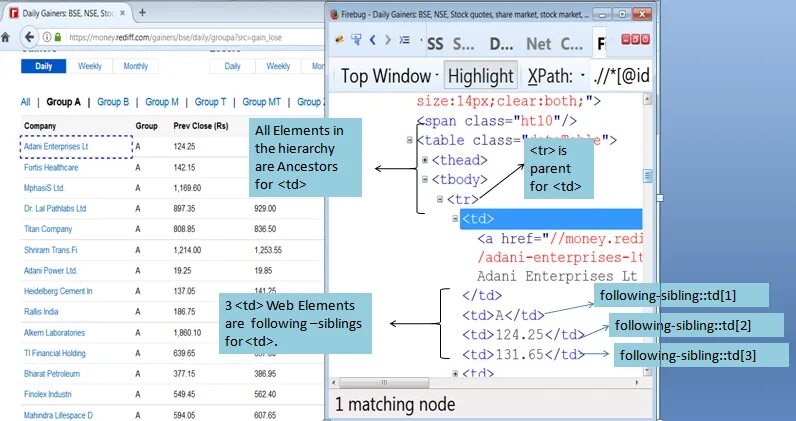Click the browser URL address bar
Image resolution: width=796 pixels, height=421 pixels.
tap(194, 37)
